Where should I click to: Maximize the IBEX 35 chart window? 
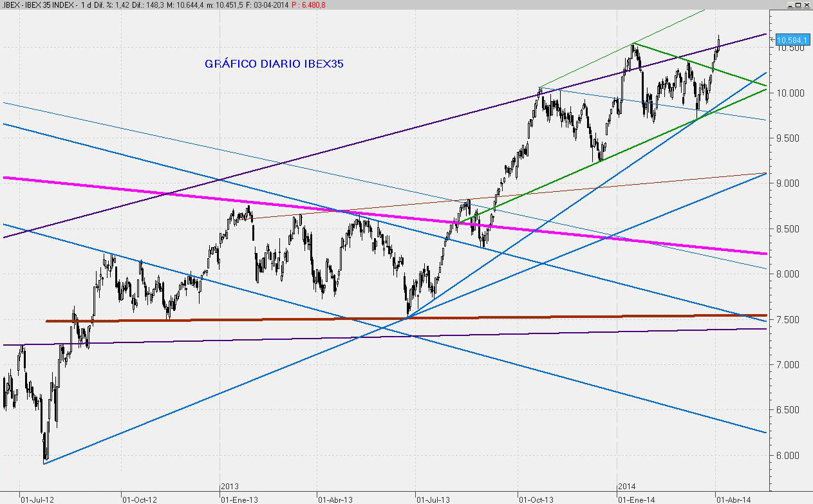[x=798, y=5]
